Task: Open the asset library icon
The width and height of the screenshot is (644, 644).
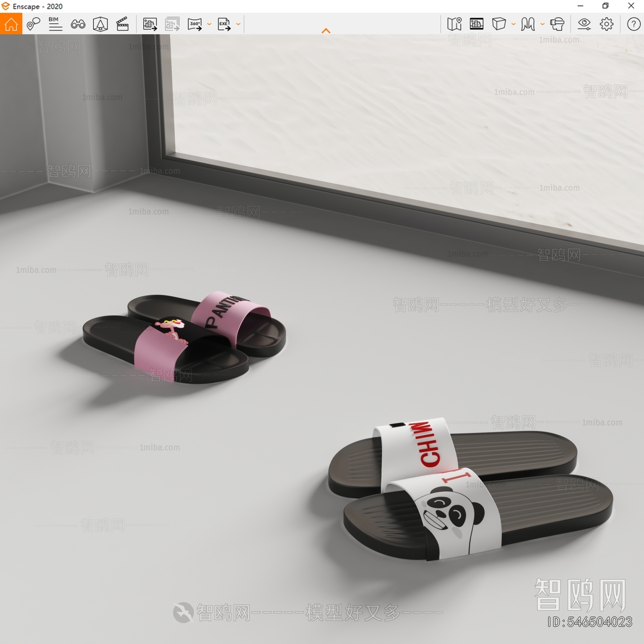Action: (477, 24)
